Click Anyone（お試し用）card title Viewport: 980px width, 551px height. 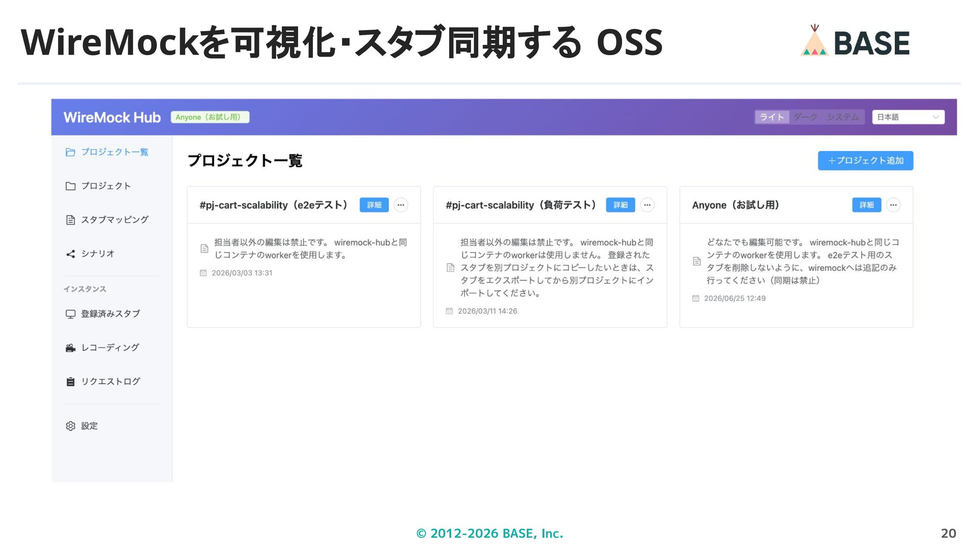click(x=736, y=205)
